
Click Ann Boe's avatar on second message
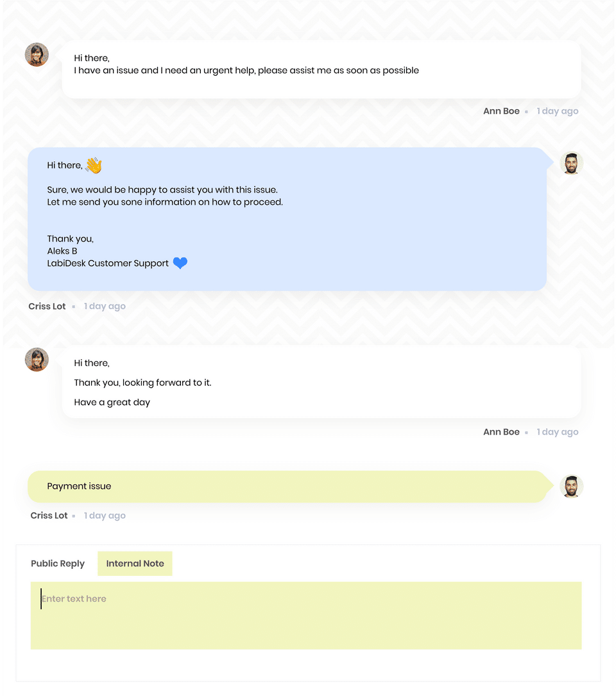click(x=37, y=360)
